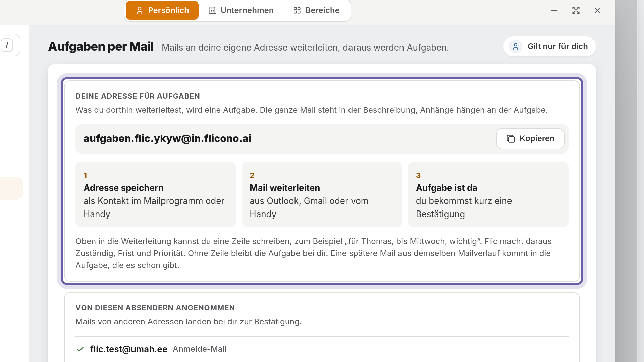Image resolution: width=644 pixels, height=362 pixels.
Task: Switch to the Persönlich tab
Action: pyautogui.click(x=162, y=10)
